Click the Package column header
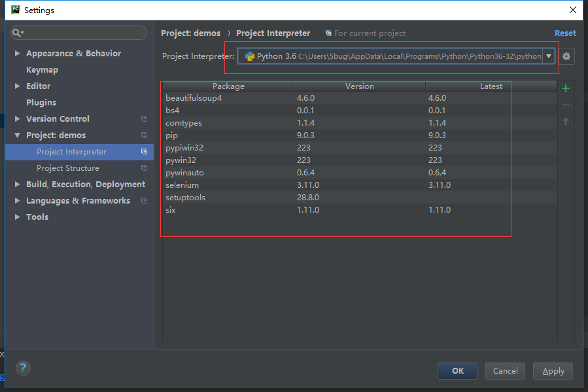588x392 pixels. point(228,86)
